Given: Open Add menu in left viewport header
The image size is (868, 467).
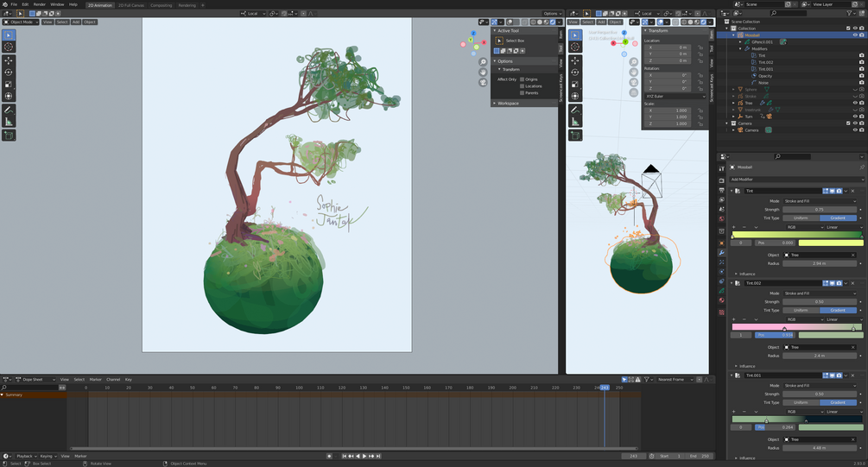Looking at the screenshot, I should (76, 22).
